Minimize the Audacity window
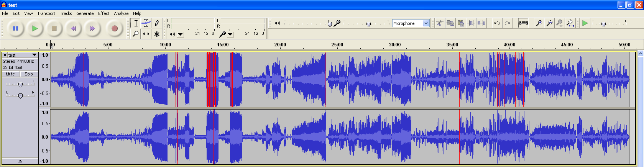The width and height of the screenshot is (644, 167). click(622, 5)
